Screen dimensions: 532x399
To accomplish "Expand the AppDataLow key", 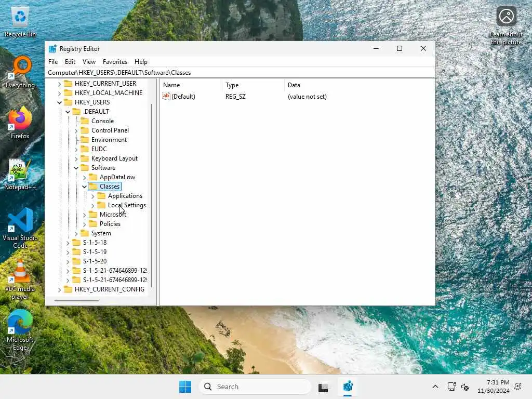I will [85, 178].
